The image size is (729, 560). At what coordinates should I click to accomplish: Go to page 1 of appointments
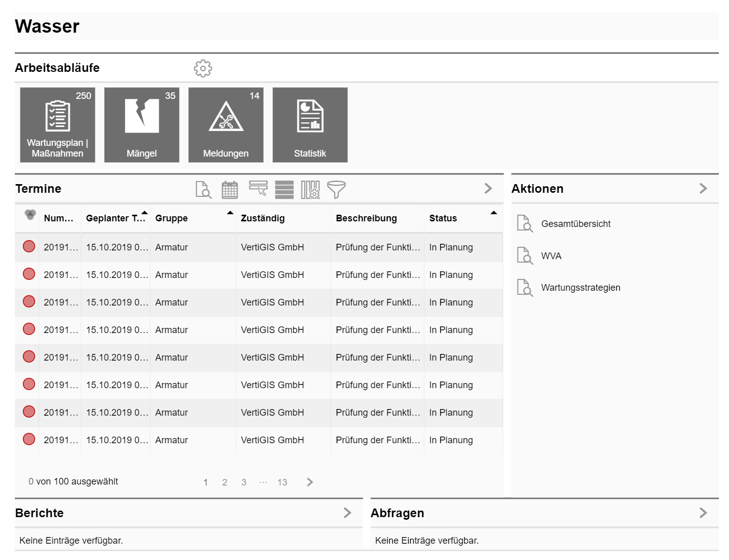pos(206,482)
